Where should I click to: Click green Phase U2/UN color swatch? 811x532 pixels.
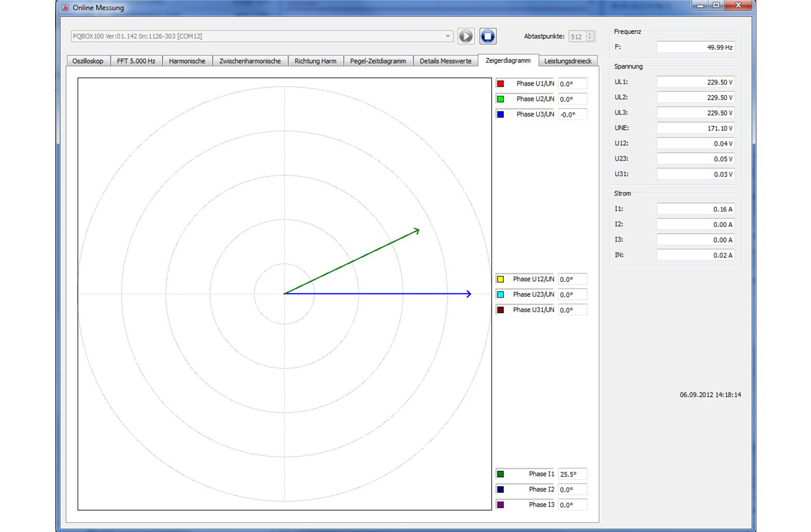pos(501,99)
